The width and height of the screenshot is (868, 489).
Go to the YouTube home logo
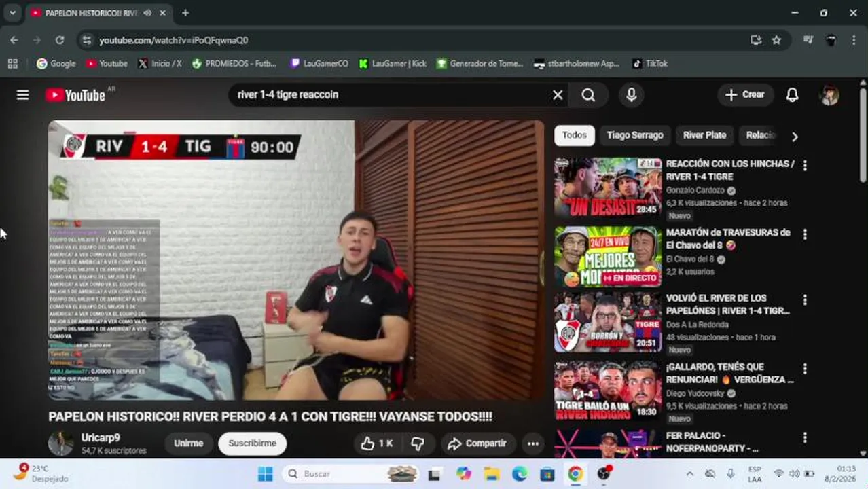[x=75, y=95]
